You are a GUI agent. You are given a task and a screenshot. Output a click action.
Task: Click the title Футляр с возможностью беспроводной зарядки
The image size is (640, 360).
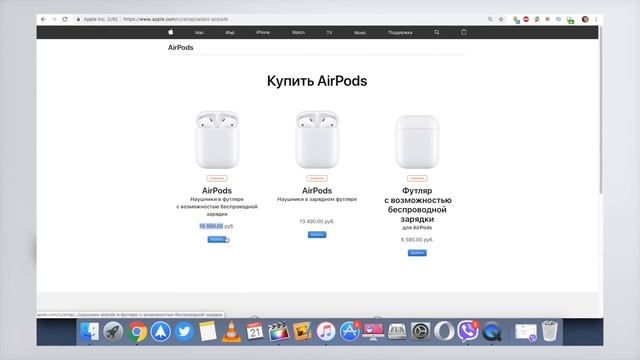tap(417, 205)
